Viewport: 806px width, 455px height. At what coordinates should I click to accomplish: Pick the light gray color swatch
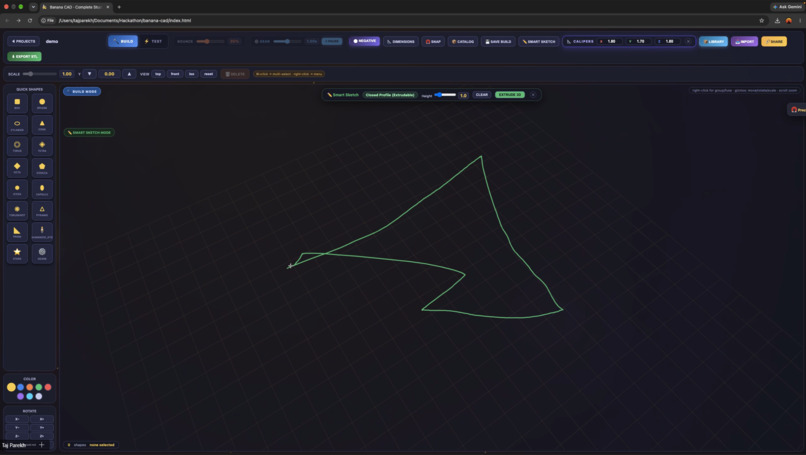click(x=39, y=396)
